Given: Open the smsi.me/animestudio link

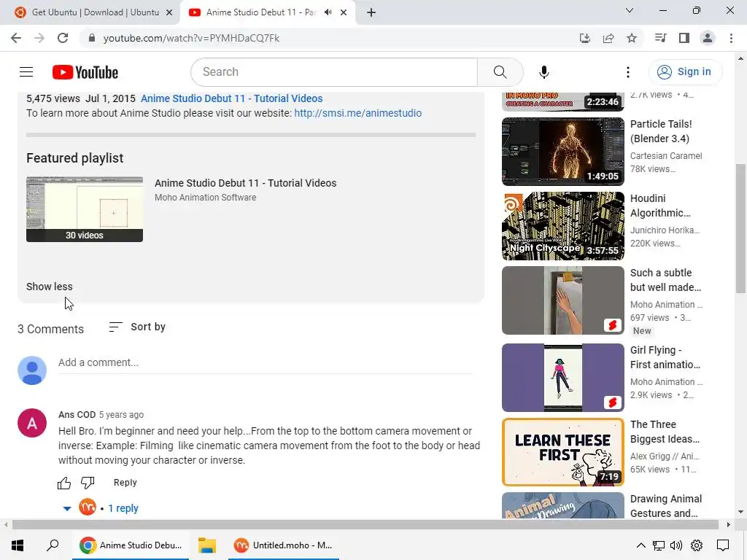Looking at the screenshot, I should click(357, 113).
